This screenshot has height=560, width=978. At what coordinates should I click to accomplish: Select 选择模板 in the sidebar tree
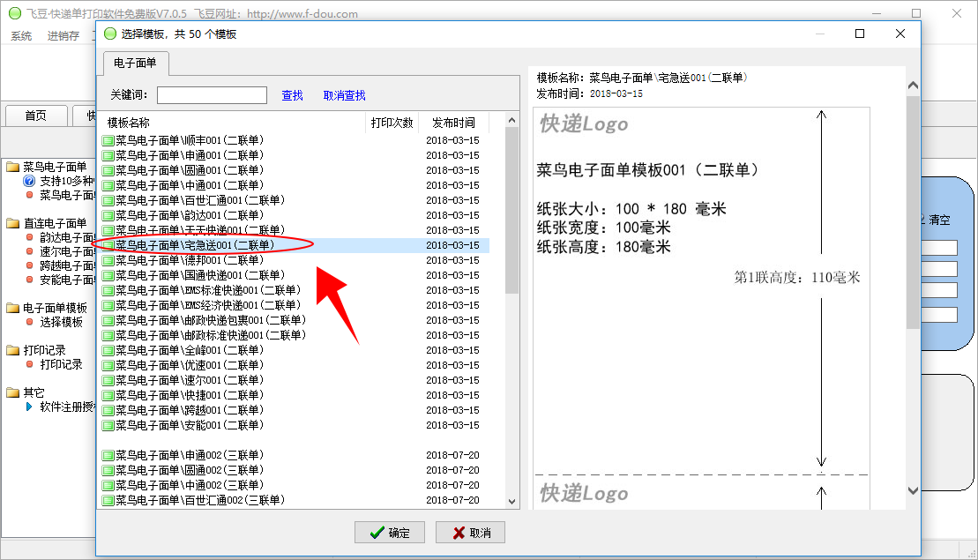click(x=61, y=323)
